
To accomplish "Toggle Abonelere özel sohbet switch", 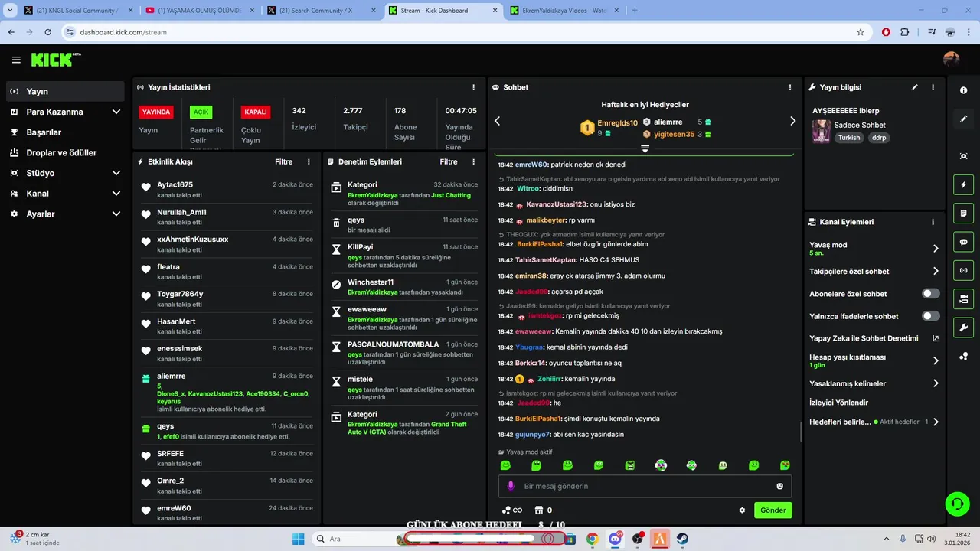I will pos(931,294).
